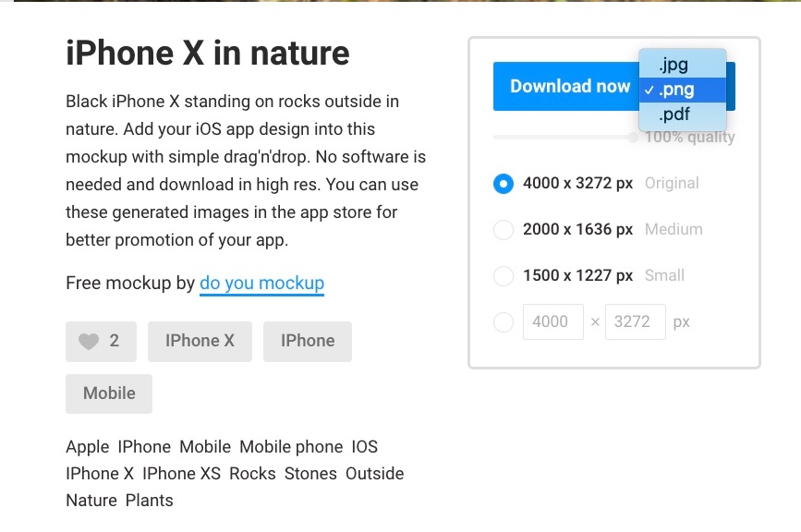Click the heart like icon

coord(89,341)
